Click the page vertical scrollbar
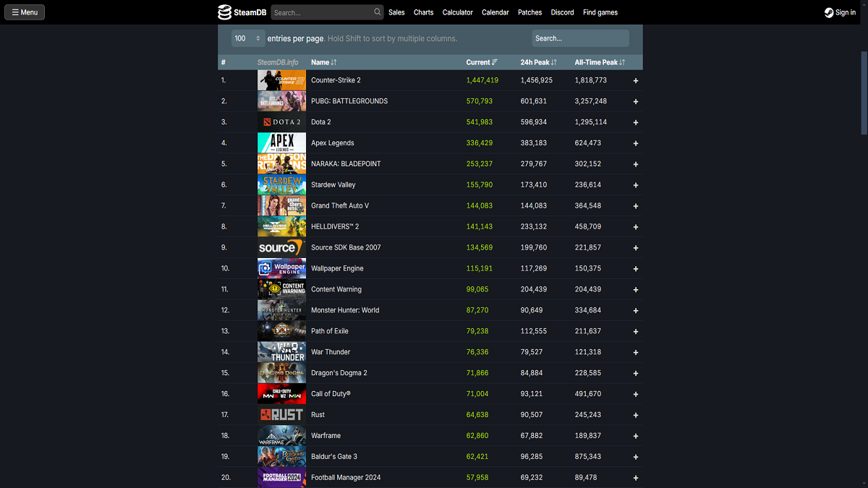Screen dimensions: 868x488 [x=864, y=93]
